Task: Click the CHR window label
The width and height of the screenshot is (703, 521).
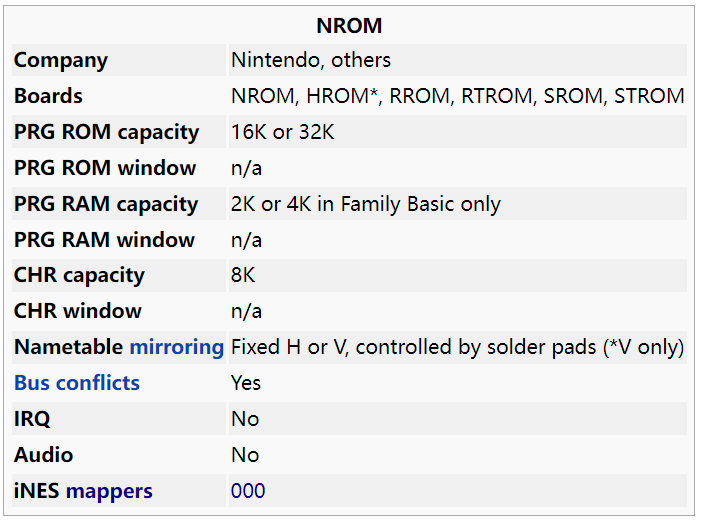Action: pos(78,311)
